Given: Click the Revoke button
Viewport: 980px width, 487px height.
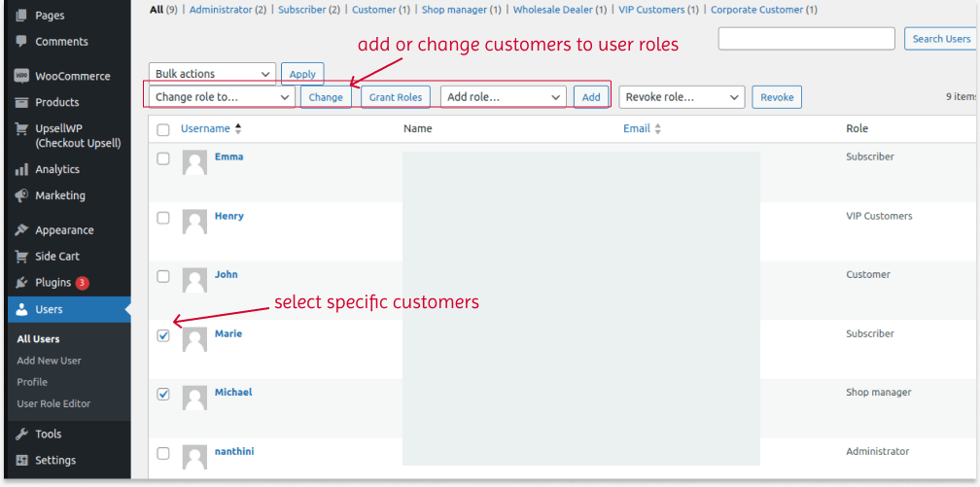Looking at the screenshot, I should [x=777, y=97].
